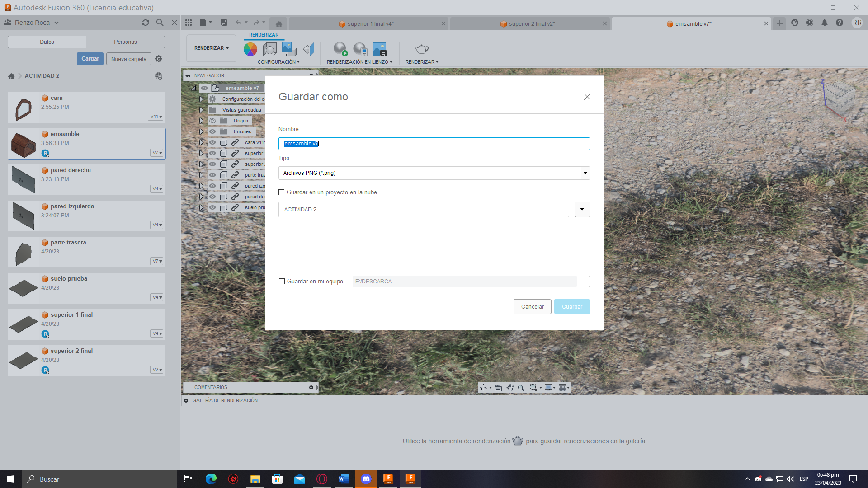Click the Cancelar button

532,307
